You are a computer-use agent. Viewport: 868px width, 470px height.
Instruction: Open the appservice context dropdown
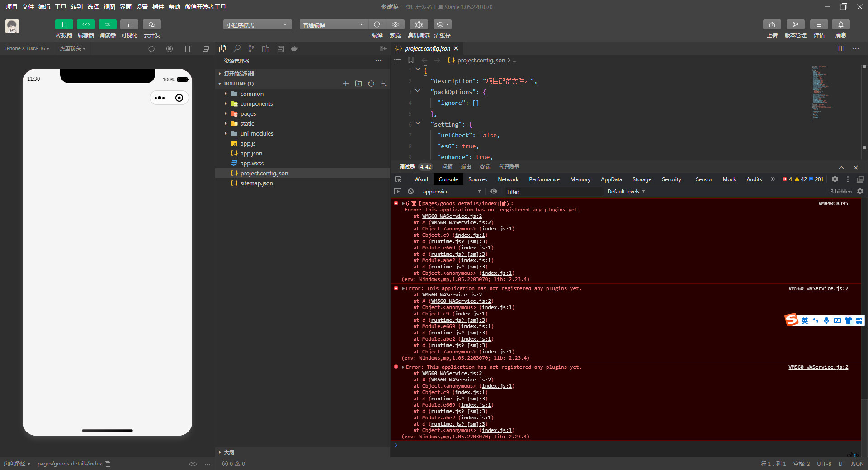pos(452,192)
